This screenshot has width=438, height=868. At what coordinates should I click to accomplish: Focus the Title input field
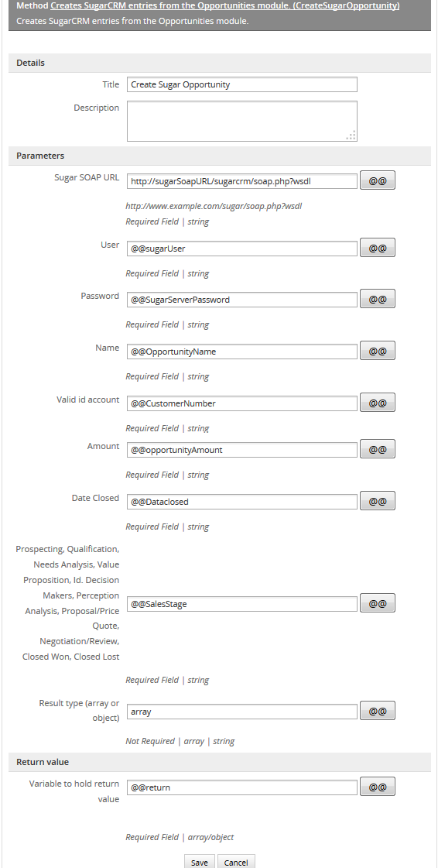tap(242, 84)
